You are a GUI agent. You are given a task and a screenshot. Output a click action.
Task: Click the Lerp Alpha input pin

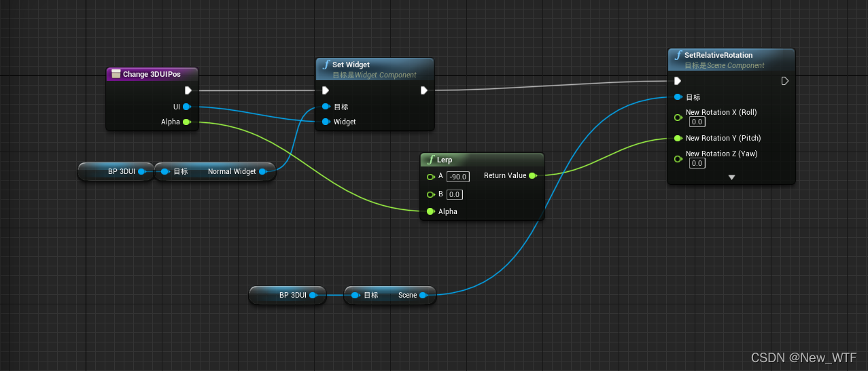tap(430, 211)
